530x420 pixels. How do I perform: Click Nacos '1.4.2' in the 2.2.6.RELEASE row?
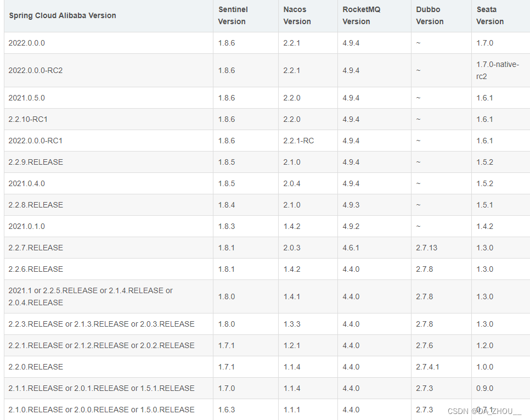[x=292, y=269]
